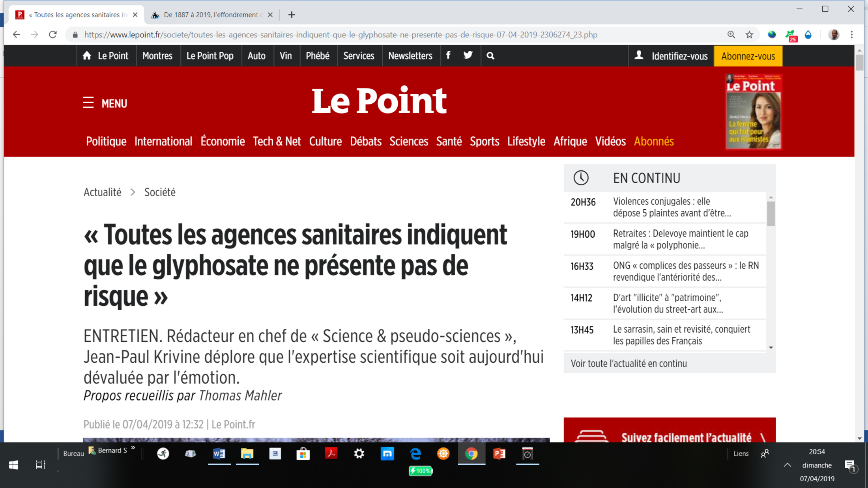
Task: Open the Chrome three-dot menu
Action: (852, 35)
